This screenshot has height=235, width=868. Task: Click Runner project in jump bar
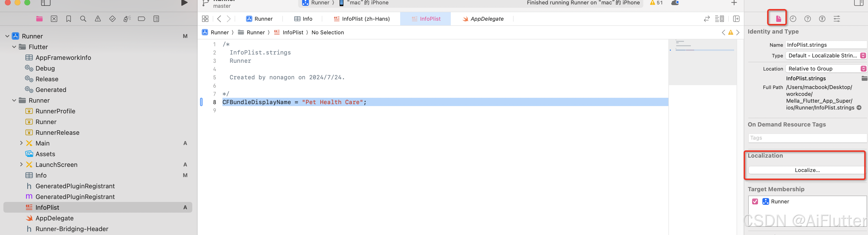215,33
